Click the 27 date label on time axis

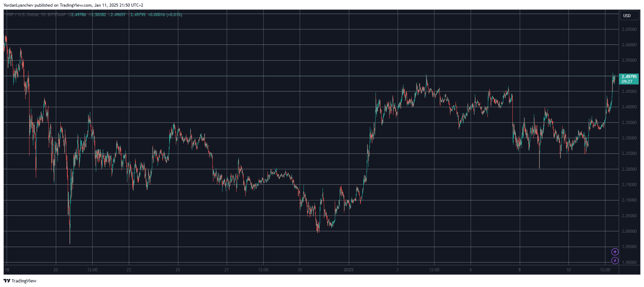227,270
